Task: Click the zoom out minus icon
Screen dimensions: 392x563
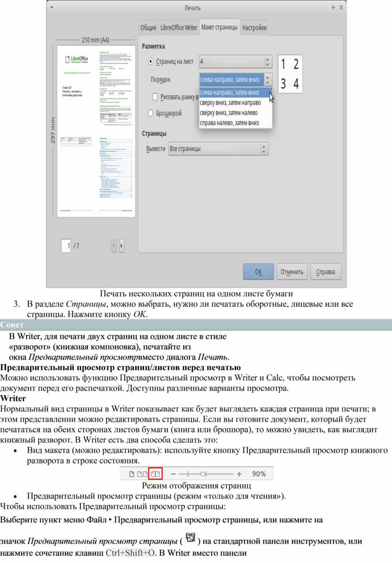Action: [x=173, y=474]
